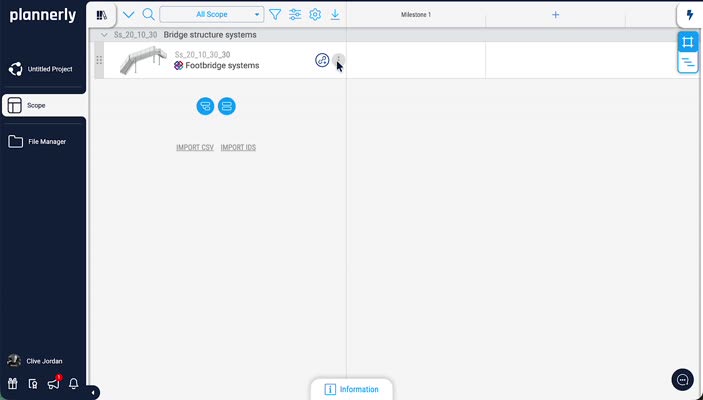703x400 pixels.
Task: Open the three-dot menu for Footbridge systems
Action: coord(338,59)
